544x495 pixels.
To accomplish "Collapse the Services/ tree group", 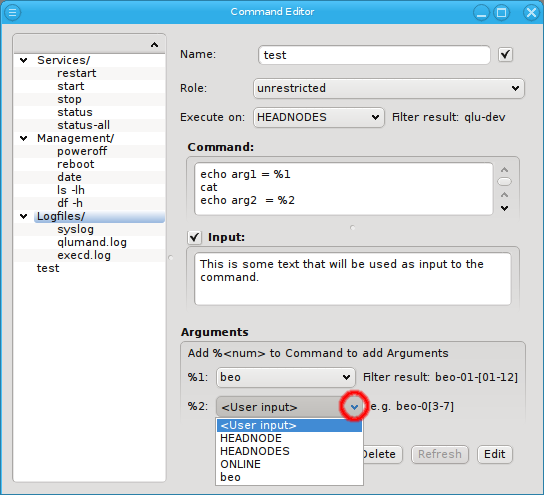I will pyautogui.click(x=24, y=60).
